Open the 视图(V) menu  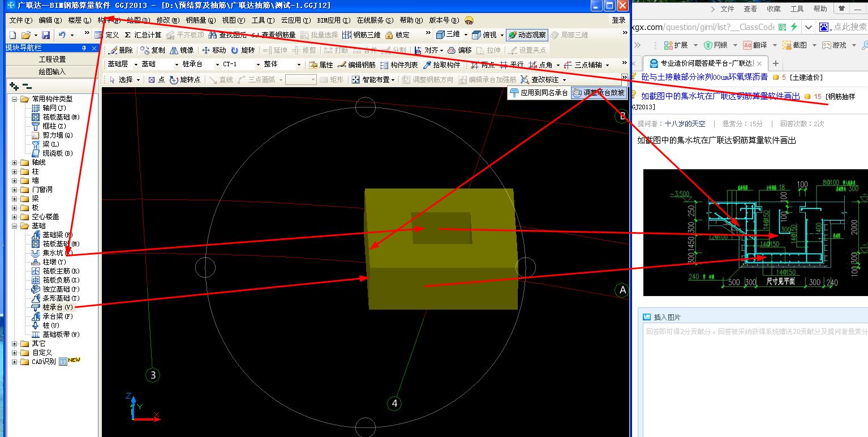[234, 20]
